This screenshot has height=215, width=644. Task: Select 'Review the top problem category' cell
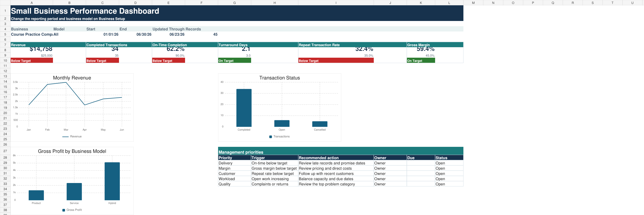(x=336, y=184)
